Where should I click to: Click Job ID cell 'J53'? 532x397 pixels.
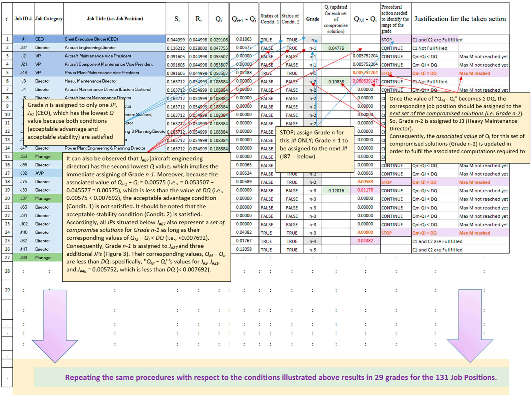tap(24, 156)
